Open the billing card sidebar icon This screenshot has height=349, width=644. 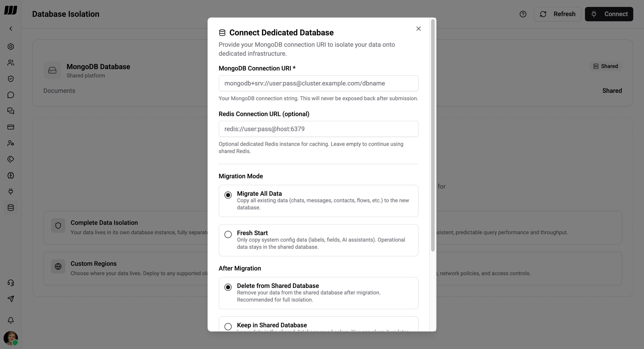(11, 127)
